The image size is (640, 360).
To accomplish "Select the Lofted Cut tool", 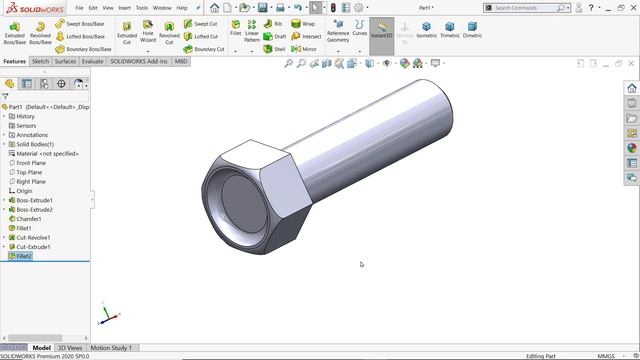I will 200,36.
